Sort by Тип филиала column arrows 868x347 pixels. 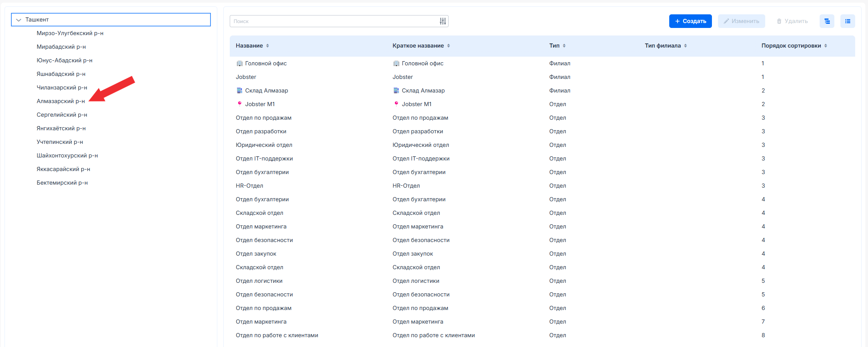[685, 46]
